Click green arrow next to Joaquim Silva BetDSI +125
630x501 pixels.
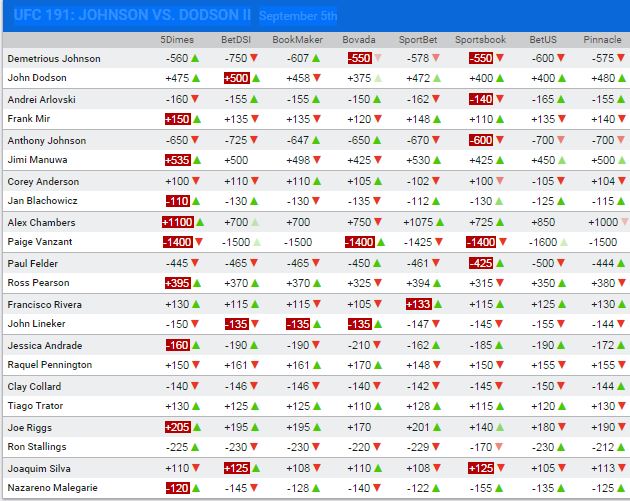(x=256, y=468)
